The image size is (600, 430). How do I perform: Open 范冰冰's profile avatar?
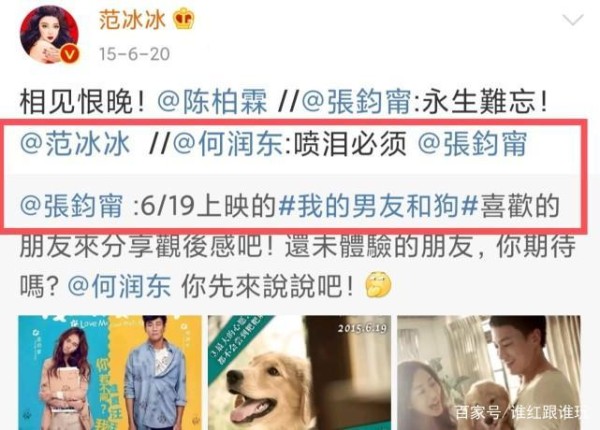pyautogui.click(x=49, y=34)
